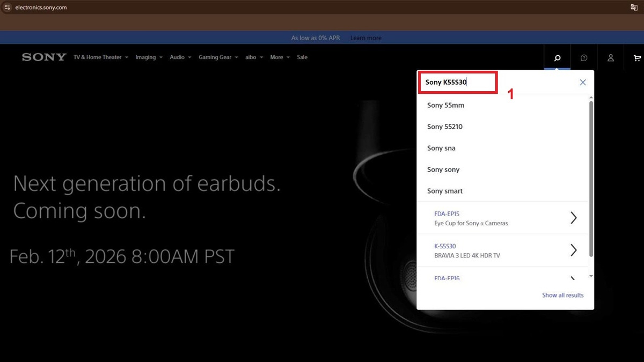Click the Sony logo
The height and width of the screenshot is (362, 644).
coord(44,57)
